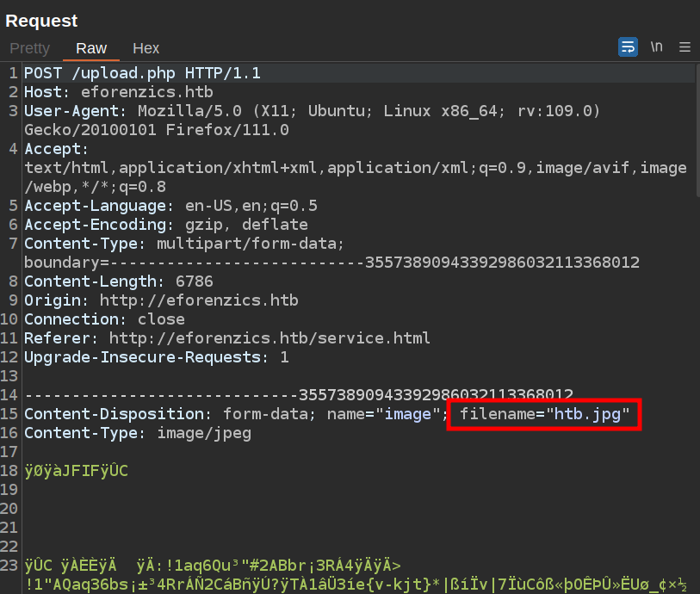
Task: Toggle the \n non-printable characters button
Action: pos(656,46)
